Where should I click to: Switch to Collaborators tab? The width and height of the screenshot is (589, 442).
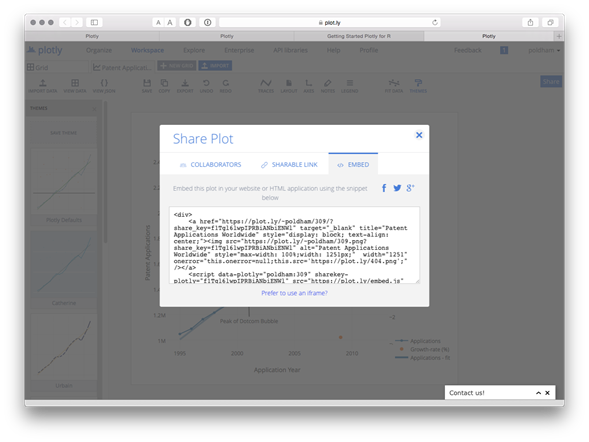[210, 164]
